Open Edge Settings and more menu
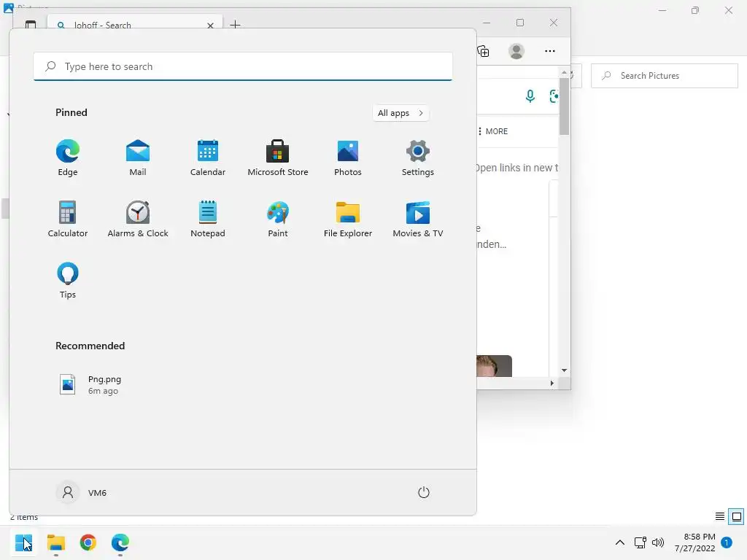This screenshot has height=560, width=747. [x=550, y=51]
